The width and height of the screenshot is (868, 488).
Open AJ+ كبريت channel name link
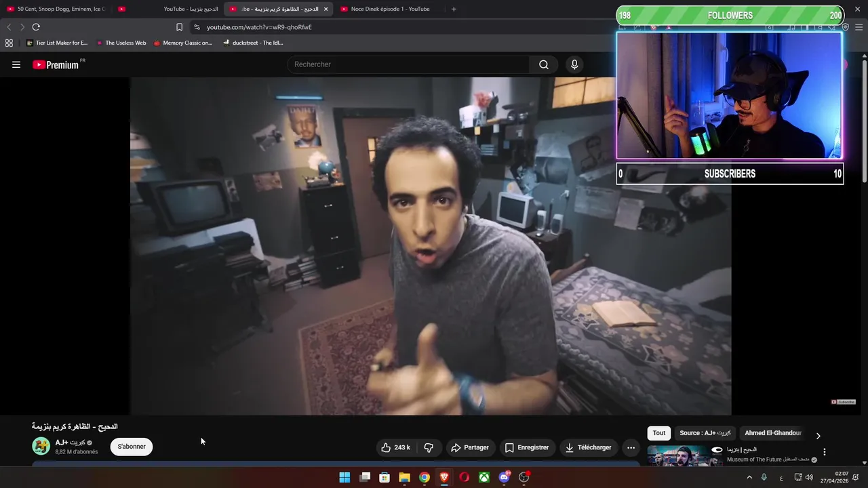70,443
